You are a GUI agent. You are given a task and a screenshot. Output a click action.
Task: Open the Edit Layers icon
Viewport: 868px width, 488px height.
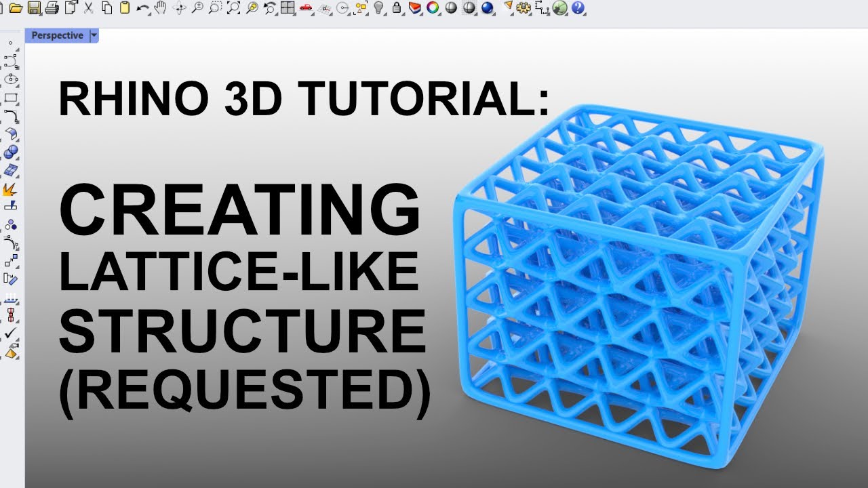click(x=415, y=8)
